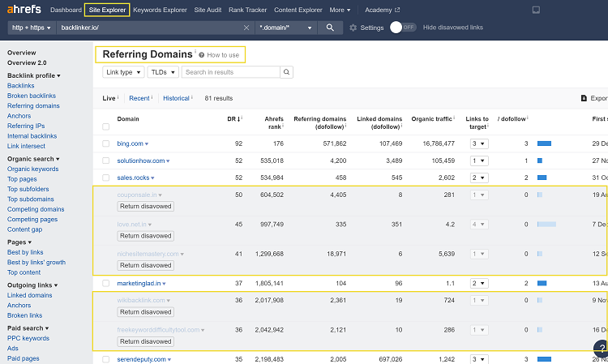Click the Export icon
608x364 pixels.
(x=584, y=98)
